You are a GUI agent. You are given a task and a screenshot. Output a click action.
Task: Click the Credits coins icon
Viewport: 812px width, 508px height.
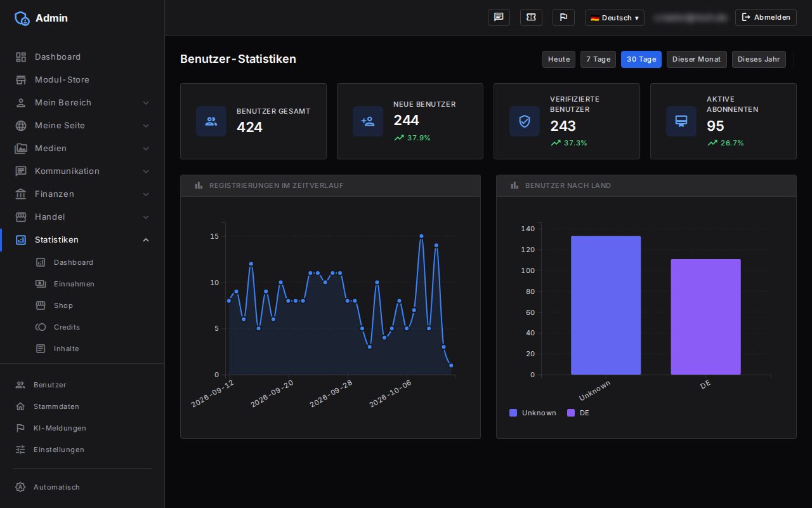(x=41, y=327)
